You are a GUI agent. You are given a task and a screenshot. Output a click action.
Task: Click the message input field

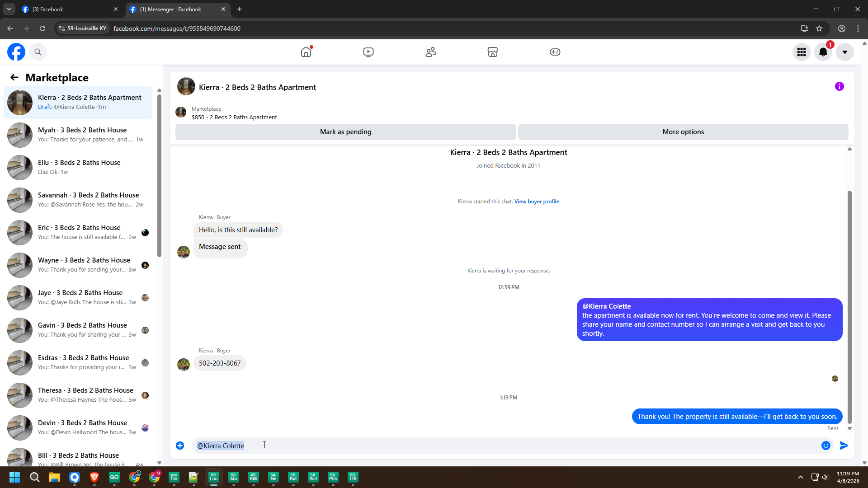point(497,446)
